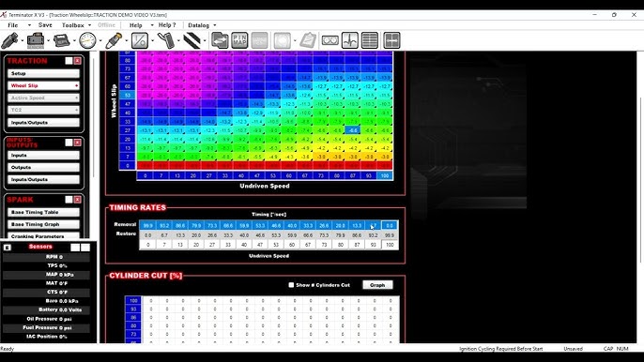Open the Help menu

point(136,25)
